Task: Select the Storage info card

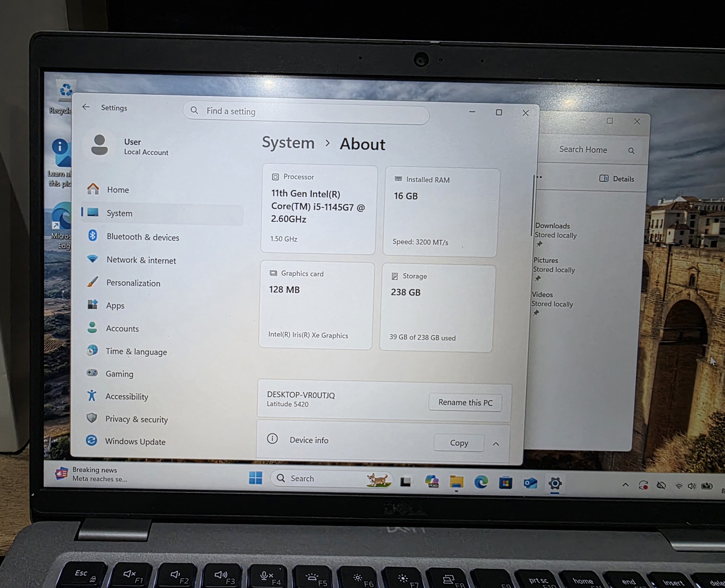Action: pos(437,307)
